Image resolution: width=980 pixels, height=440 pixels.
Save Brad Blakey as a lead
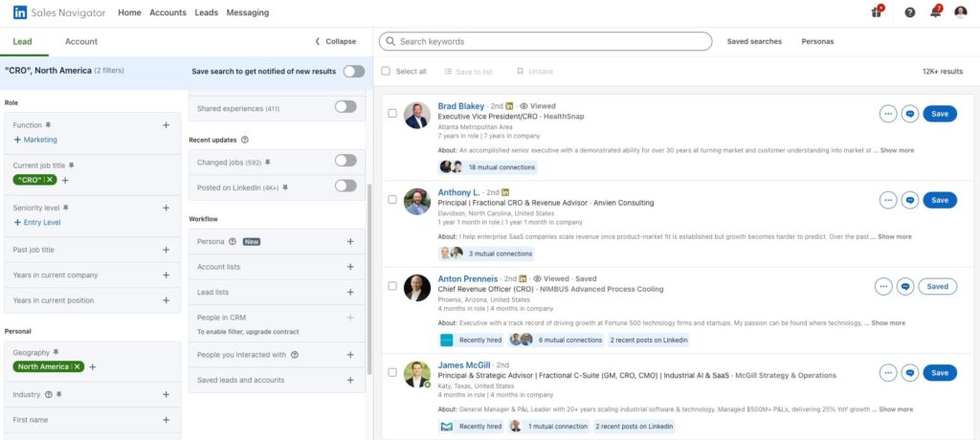(x=940, y=114)
